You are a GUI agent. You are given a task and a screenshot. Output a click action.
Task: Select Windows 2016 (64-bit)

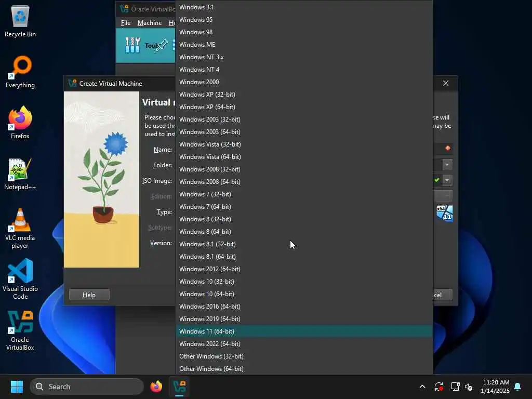[x=304, y=307]
